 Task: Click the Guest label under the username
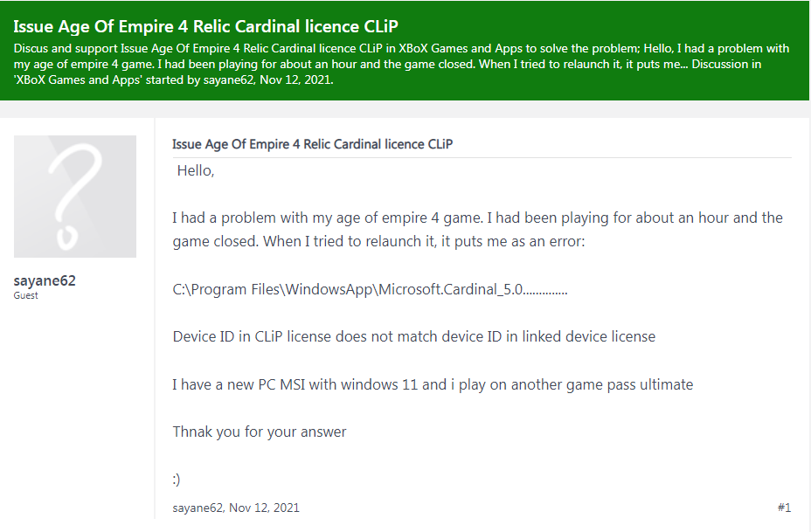pyautogui.click(x=25, y=295)
